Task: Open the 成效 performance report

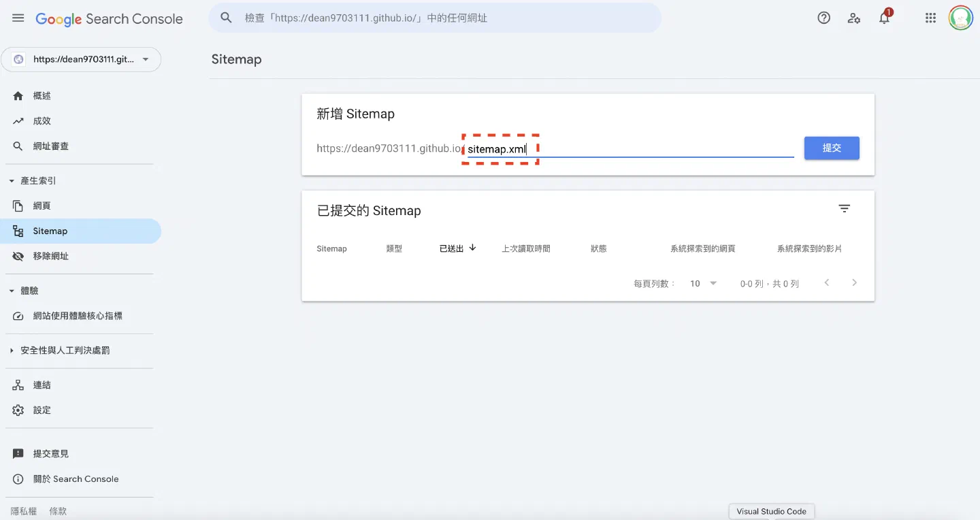Action: [x=80, y=121]
